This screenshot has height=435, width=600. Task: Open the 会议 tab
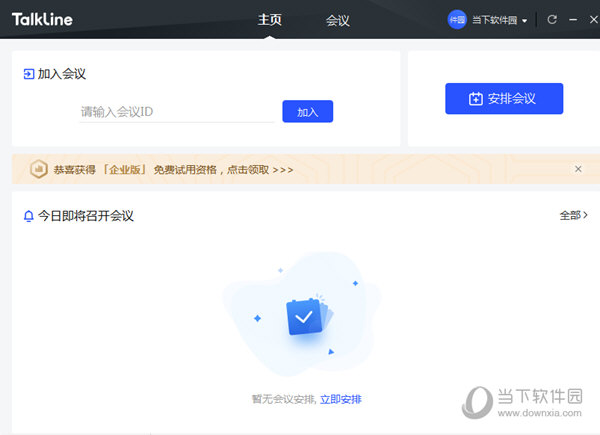(x=338, y=20)
